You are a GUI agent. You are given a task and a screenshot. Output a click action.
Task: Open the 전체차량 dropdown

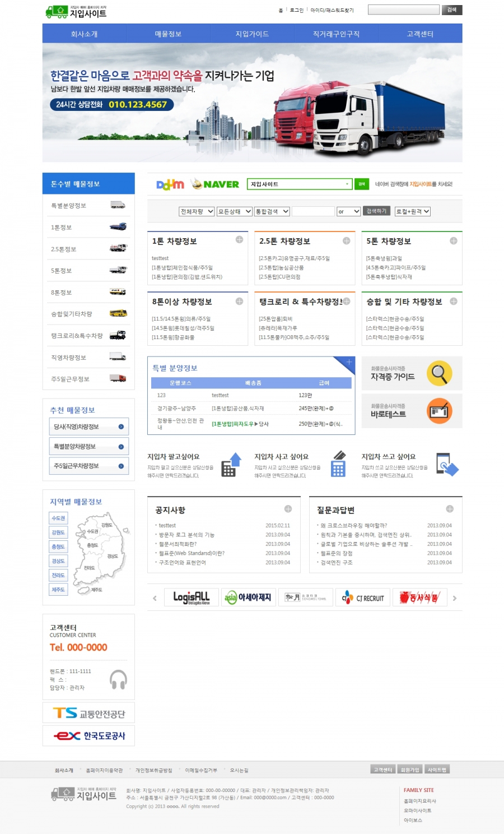tap(197, 211)
